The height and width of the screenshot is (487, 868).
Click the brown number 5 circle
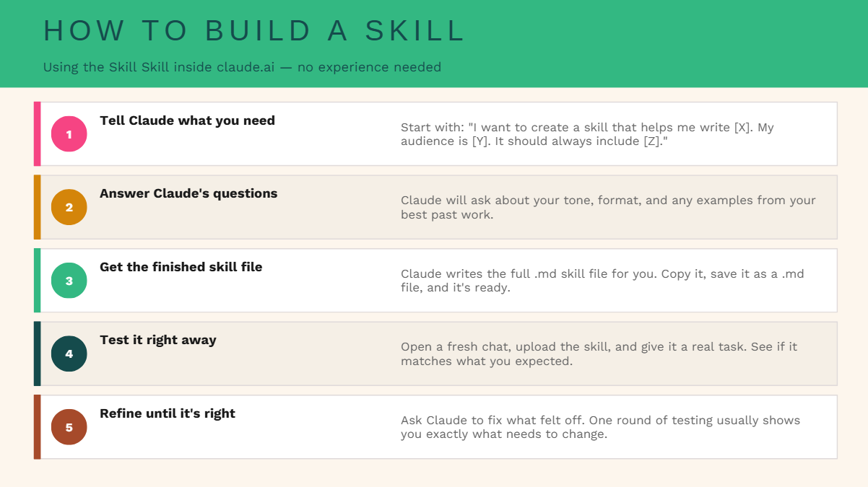click(x=69, y=427)
